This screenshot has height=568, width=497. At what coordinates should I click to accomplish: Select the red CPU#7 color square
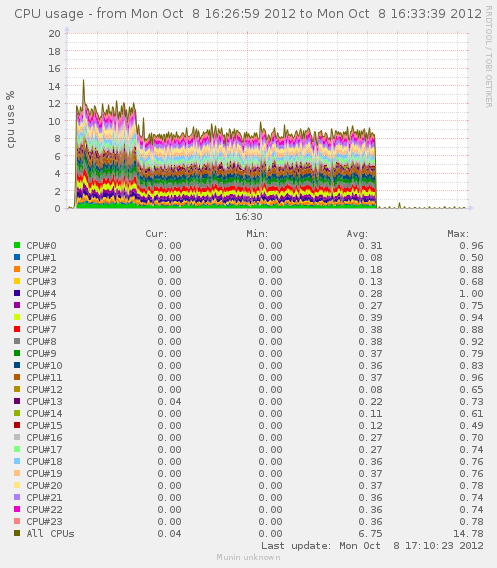(x=17, y=329)
